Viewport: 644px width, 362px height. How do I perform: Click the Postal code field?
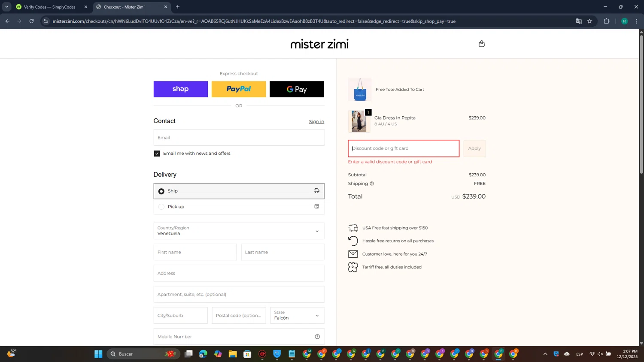pos(239,315)
